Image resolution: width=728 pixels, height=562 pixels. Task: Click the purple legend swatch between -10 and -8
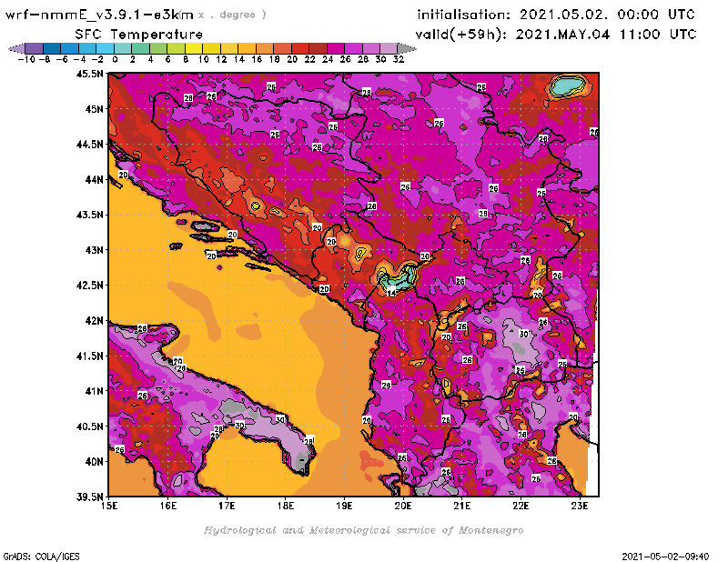pyautogui.click(x=34, y=48)
